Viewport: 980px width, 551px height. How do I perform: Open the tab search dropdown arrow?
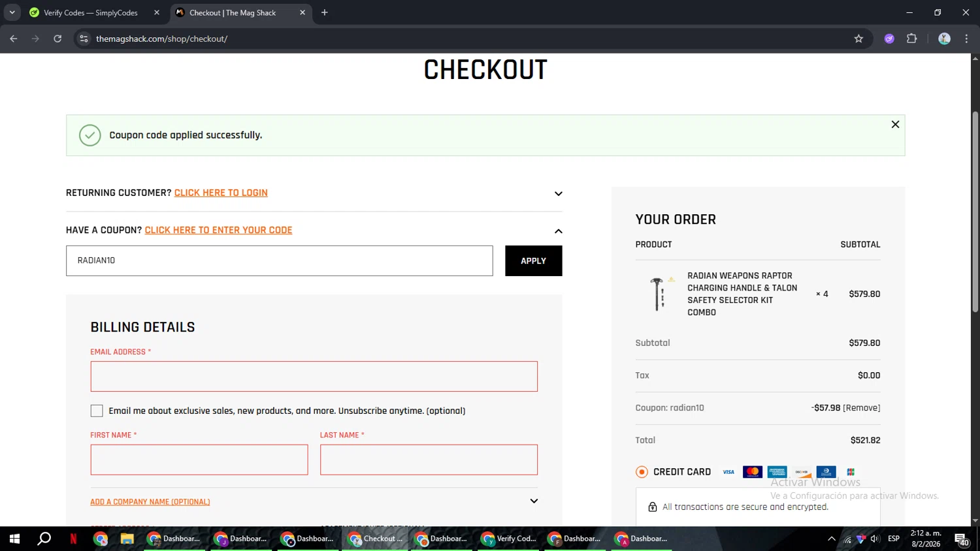[x=12, y=12]
